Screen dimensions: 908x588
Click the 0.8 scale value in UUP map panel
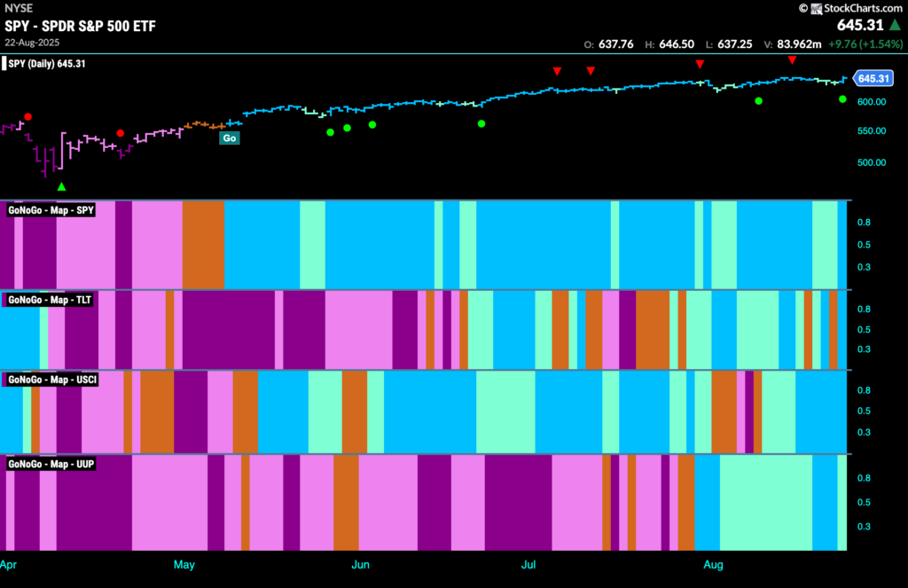coord(864,478)
